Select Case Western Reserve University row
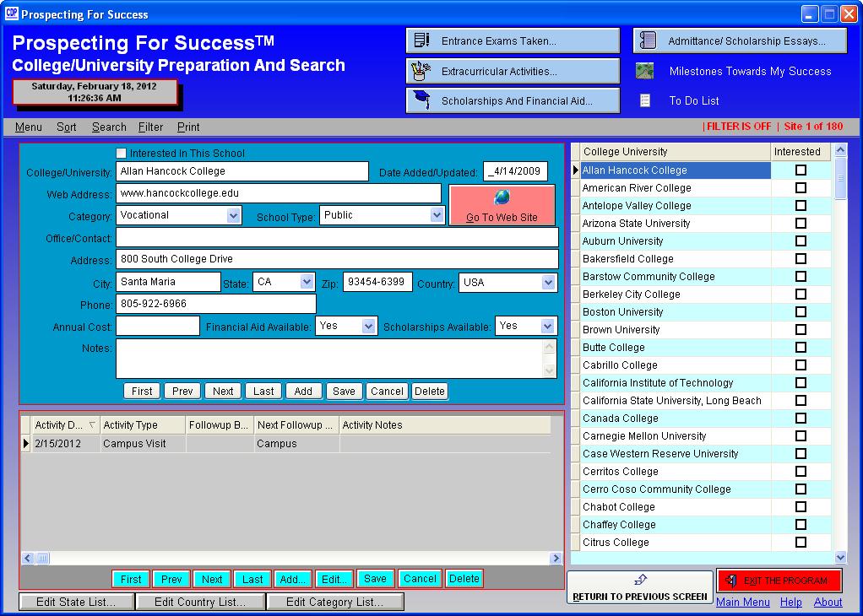Image resolution: width=863 pixels, height=616 pixels. tap(676, 454)
